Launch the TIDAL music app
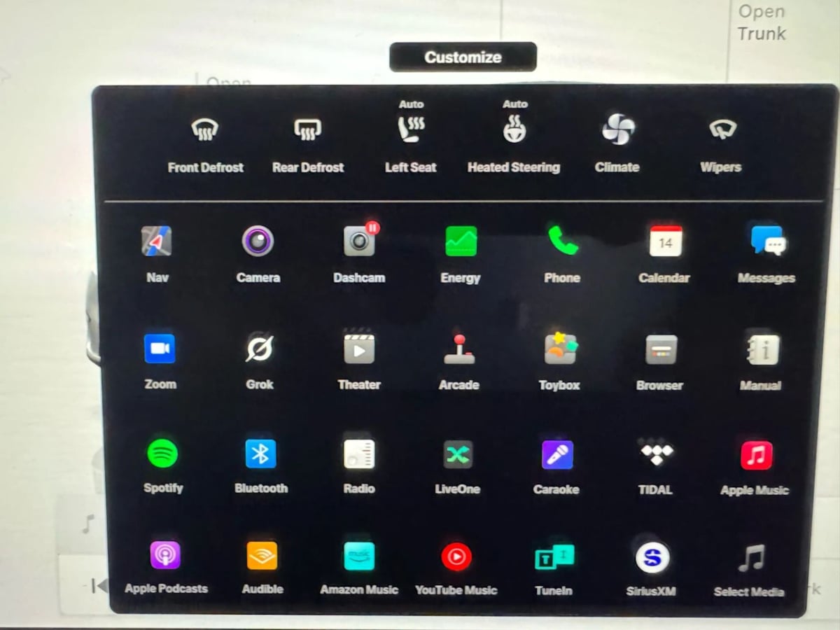The width and height of the screenshot is (840, 630). [656, 454]
